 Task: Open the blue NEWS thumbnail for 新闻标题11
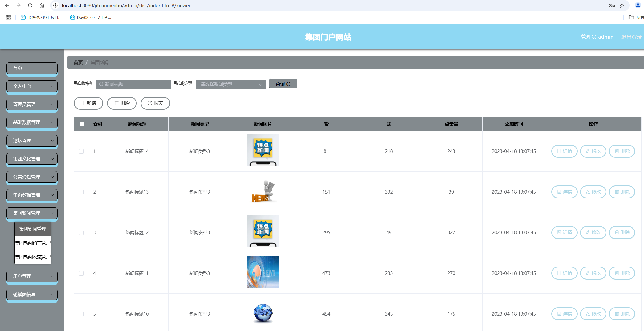coord(263,272)
